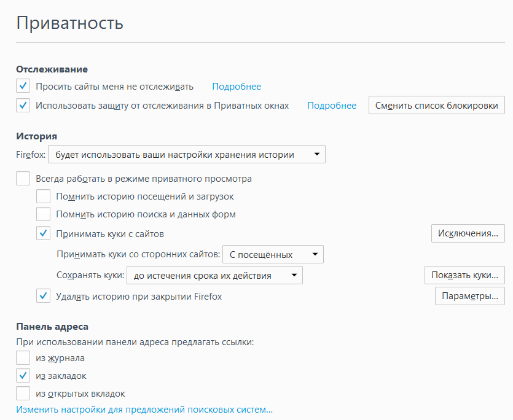
Task: Enable address bar suggestions 'из журнала'
Action: (x=23, y=357)
